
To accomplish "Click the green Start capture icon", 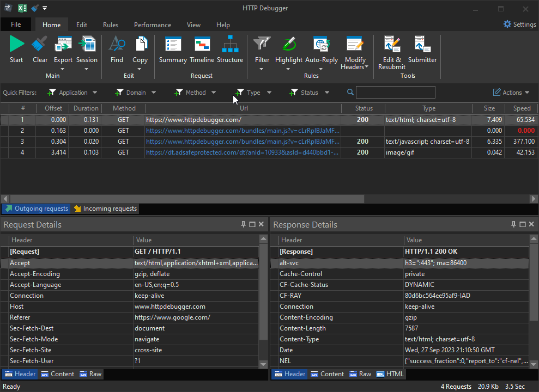I will coord(16,49).
